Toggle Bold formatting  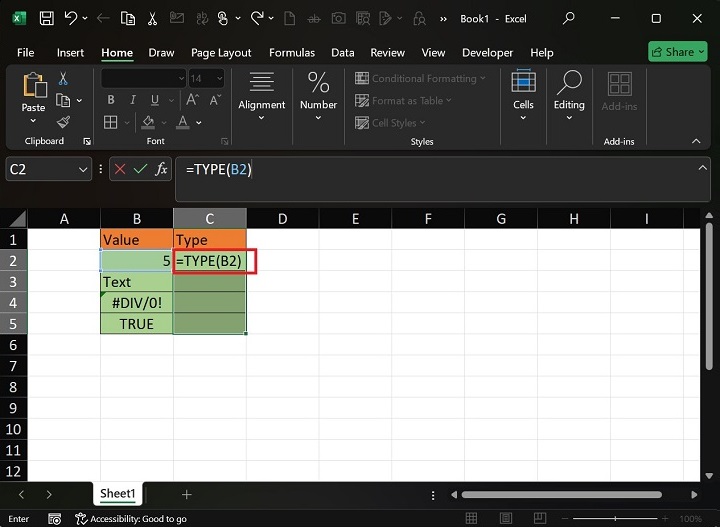click(x=111, y=100)
